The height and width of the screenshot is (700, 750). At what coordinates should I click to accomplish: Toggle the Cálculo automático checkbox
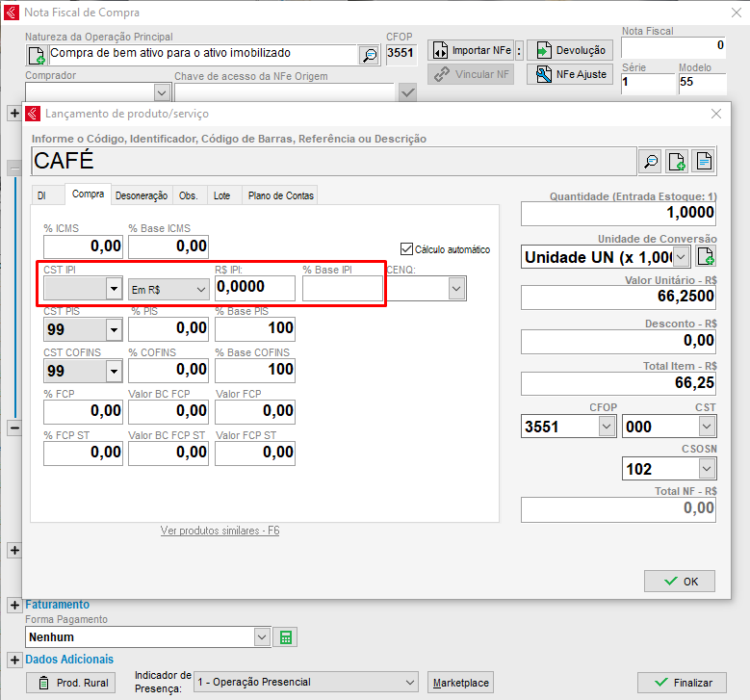click(x=406, y=248)
